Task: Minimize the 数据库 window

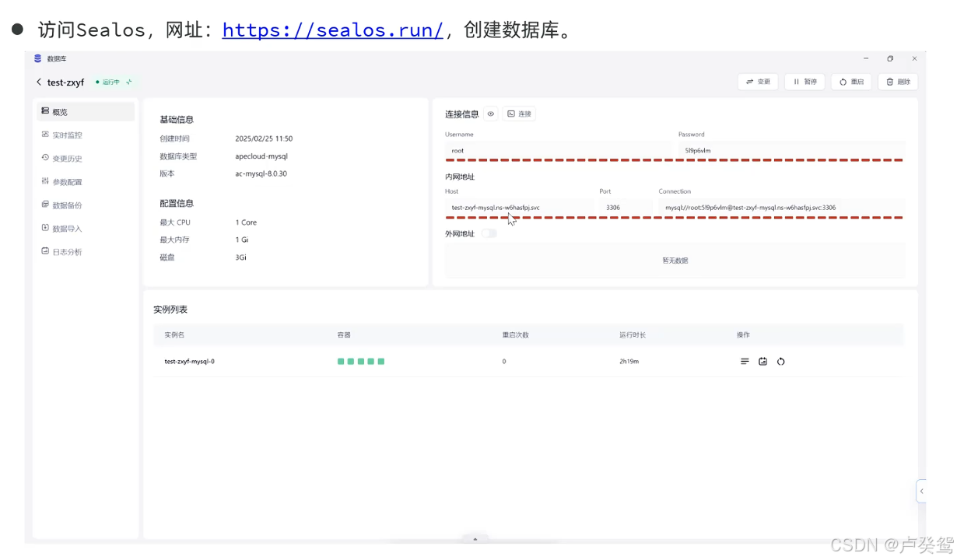Action: (866, 58)
